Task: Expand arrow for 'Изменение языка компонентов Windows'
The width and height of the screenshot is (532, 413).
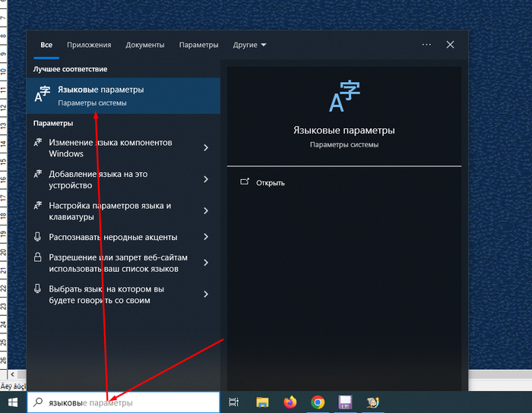Action: [x=206, y=148]
